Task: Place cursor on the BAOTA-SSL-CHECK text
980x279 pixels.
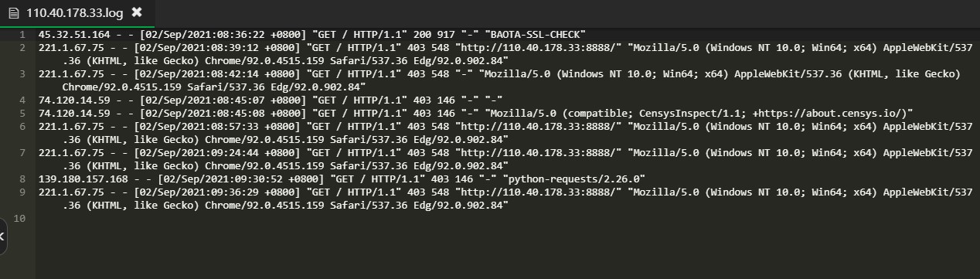Action: pos(543,35)
